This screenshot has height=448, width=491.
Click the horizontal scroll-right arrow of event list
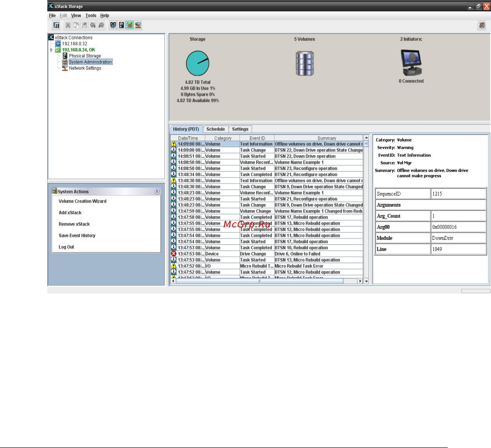click(x=360, y=281)
